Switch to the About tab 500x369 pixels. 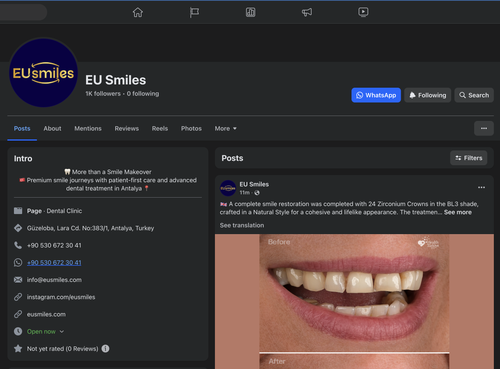tap(52, 129)
